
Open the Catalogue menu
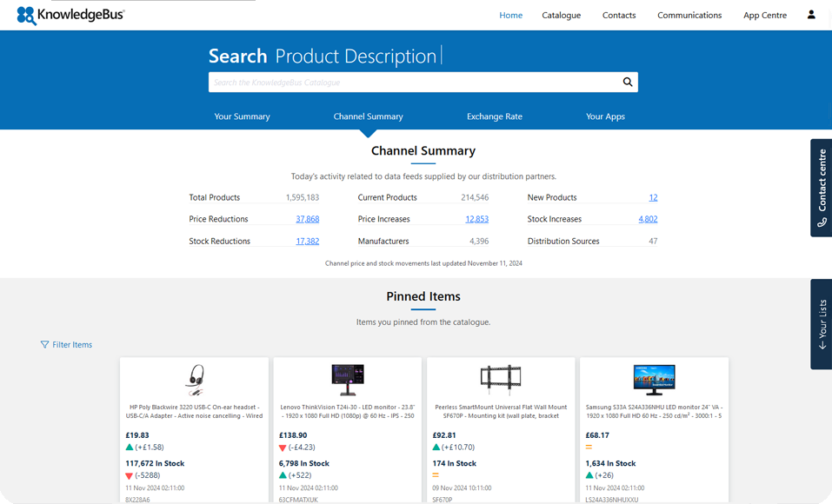pos(562,16)
